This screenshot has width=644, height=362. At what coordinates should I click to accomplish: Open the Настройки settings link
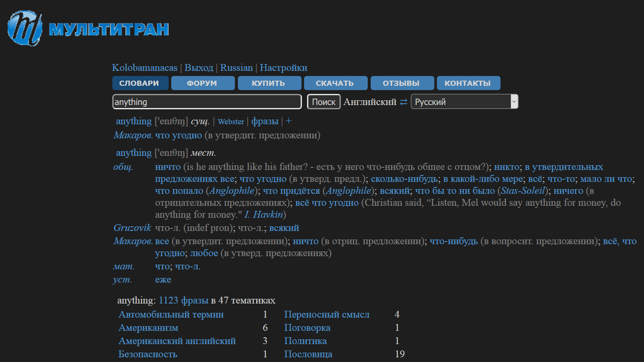coord(284,68)
